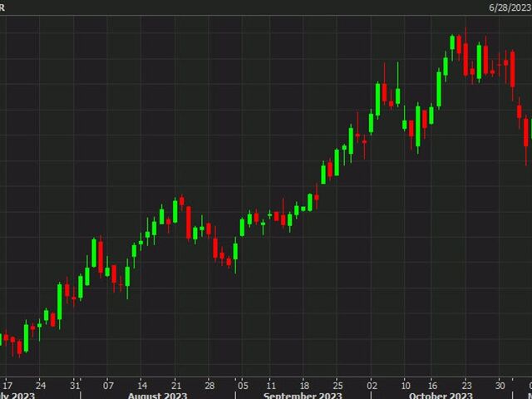Click the 21 date tick in August
Image resolution: width=532 pixels, height=399 pixels.
tap(176, 385)
